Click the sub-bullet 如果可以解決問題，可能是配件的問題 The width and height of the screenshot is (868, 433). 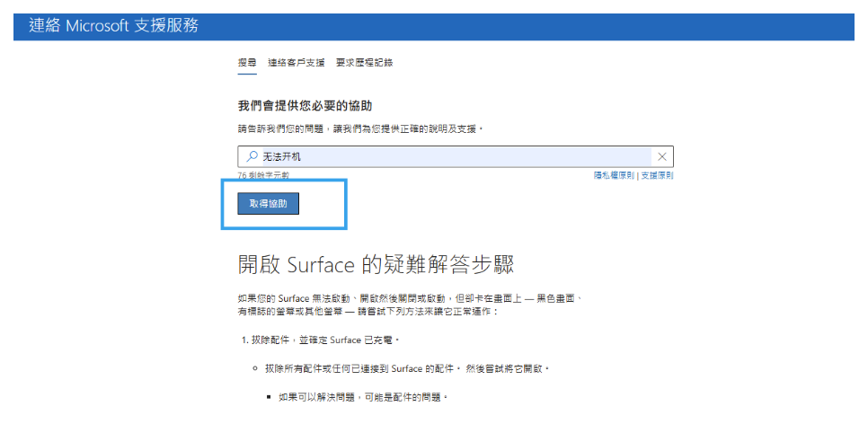[363, 397]
